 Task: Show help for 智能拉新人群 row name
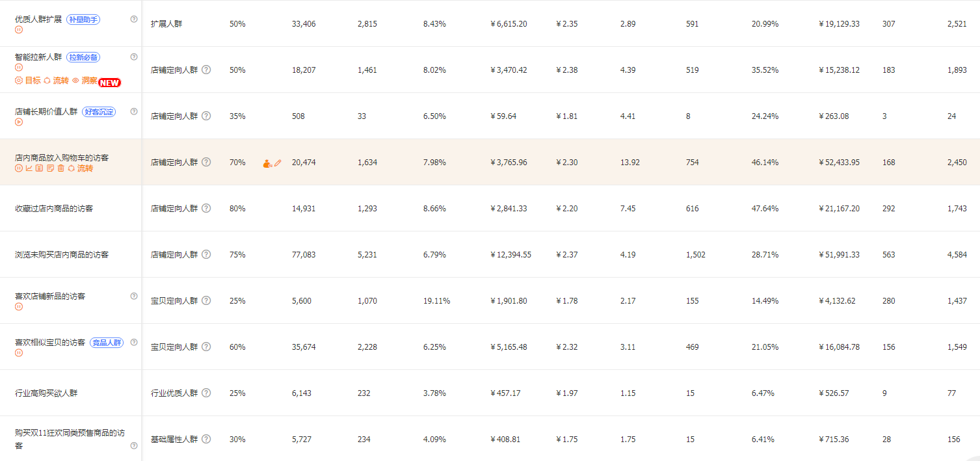[x=134, y=57]
